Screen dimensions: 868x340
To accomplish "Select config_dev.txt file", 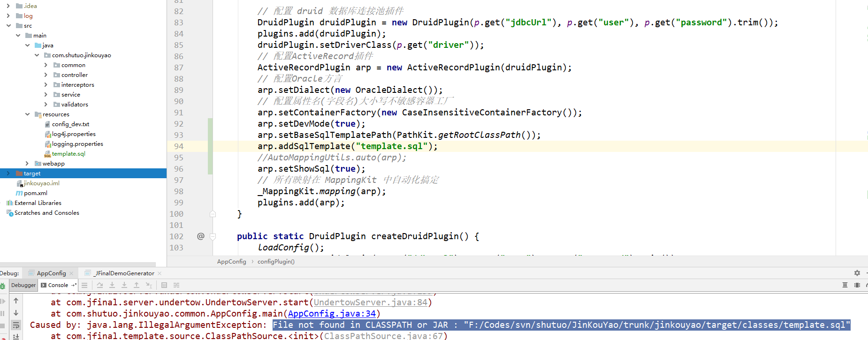I will click(x=70, y=124).
